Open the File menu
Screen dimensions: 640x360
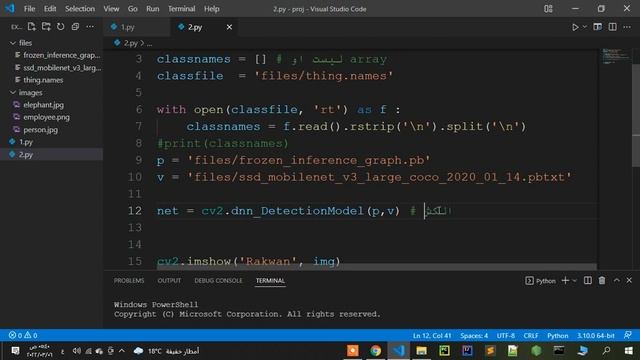coord(29,9)
